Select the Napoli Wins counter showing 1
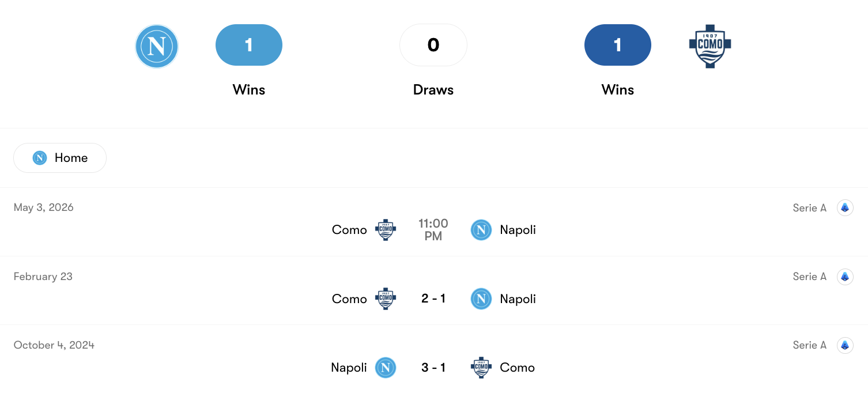 tap(249, 44)
